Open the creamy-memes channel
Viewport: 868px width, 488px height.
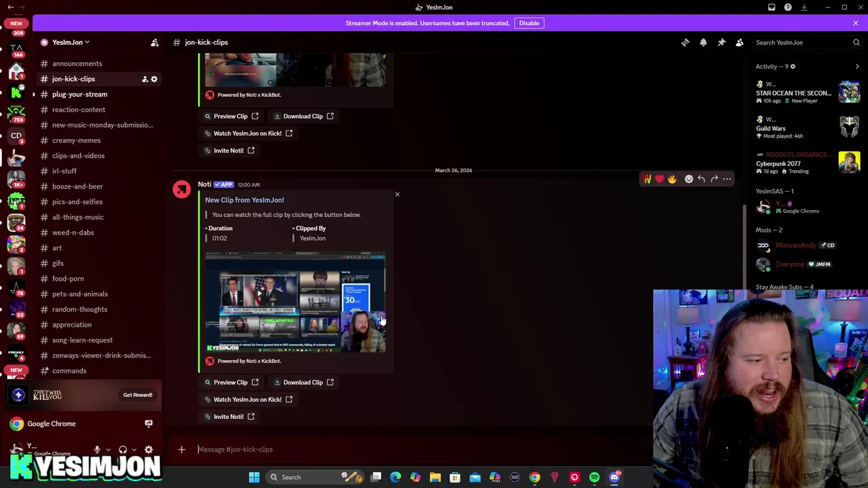76,140
